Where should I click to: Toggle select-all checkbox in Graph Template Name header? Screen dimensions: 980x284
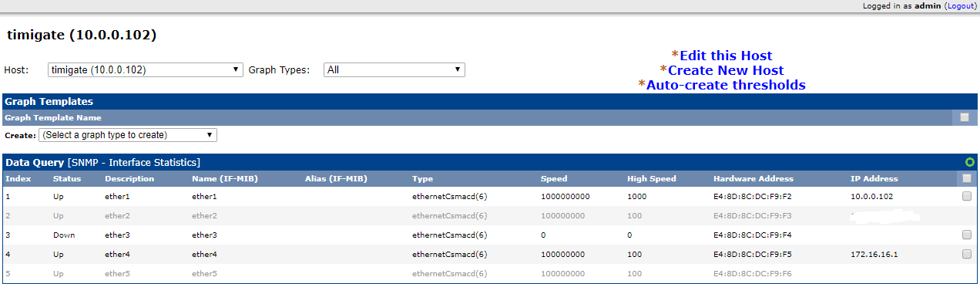coord(965,117)
